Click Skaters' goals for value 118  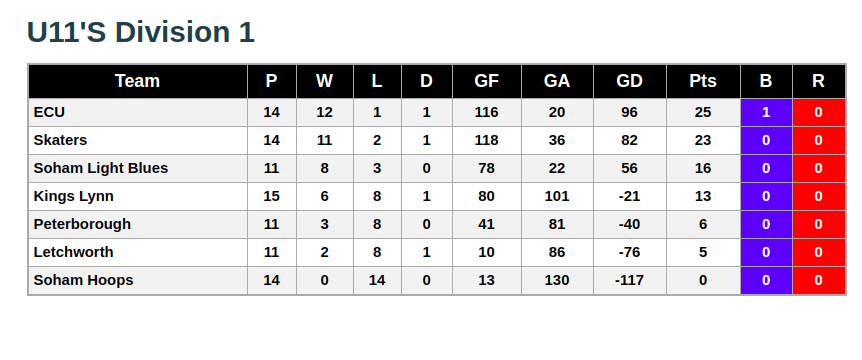487,140
